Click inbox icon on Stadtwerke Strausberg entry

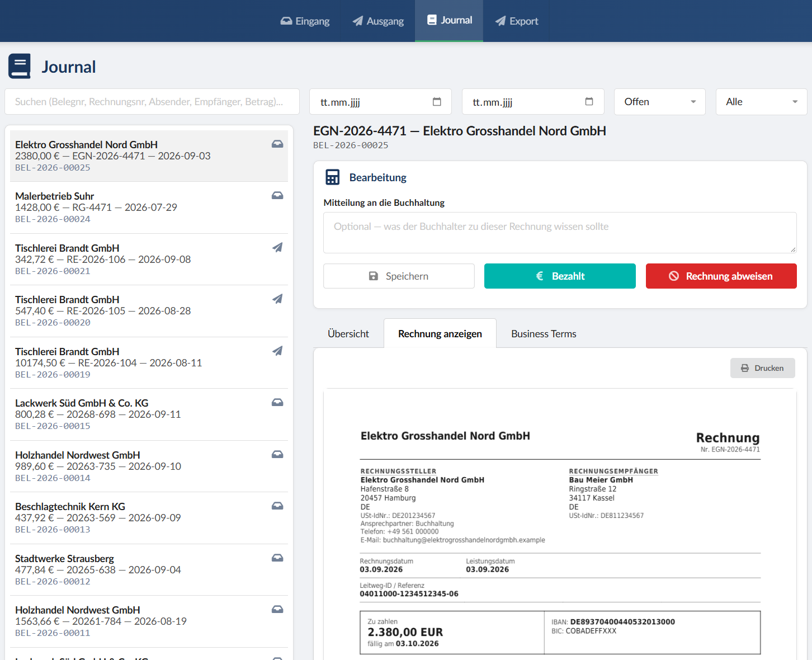[277, 558]
